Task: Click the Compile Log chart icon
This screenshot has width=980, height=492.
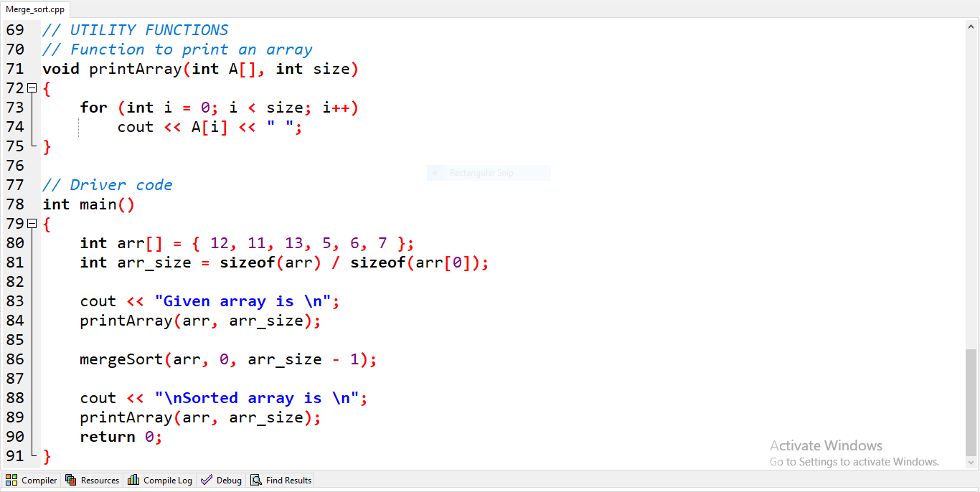Action: tap(132, 480)
